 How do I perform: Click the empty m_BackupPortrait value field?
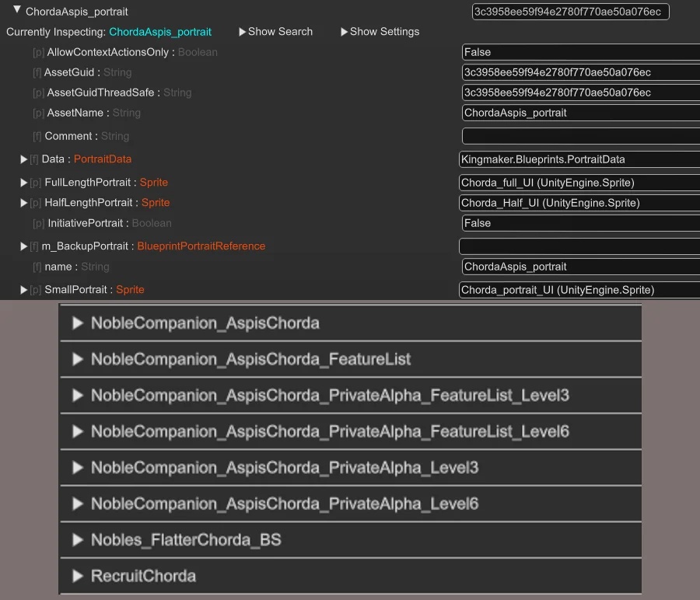[x=579, y=246]
